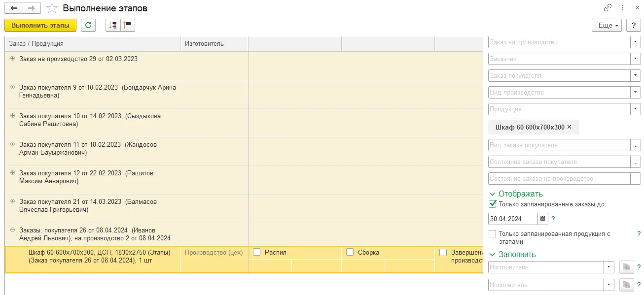Tick the Завершение производства stage checkbox
Viewport: 644px width, 295px height.
[443, 252]
